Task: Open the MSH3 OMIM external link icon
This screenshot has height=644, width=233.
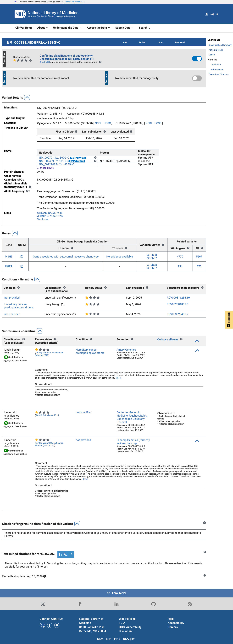Action: click(x=22, y=257)
